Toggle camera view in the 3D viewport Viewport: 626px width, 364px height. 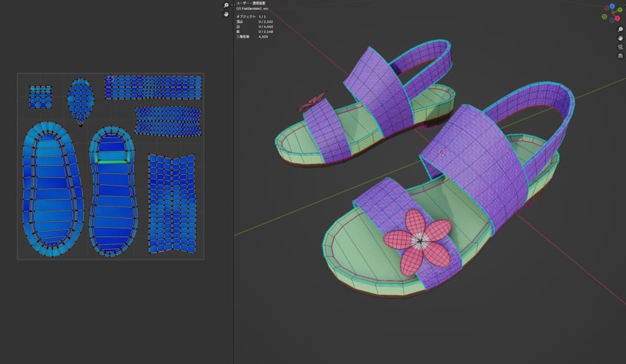(620, 47)
